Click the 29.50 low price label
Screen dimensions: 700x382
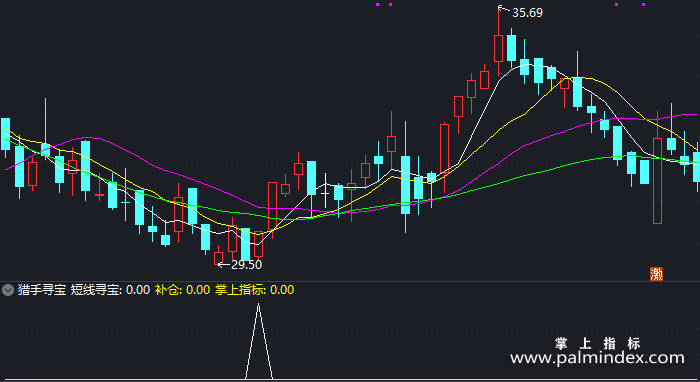pyautogui.click(x=246, y=265)
